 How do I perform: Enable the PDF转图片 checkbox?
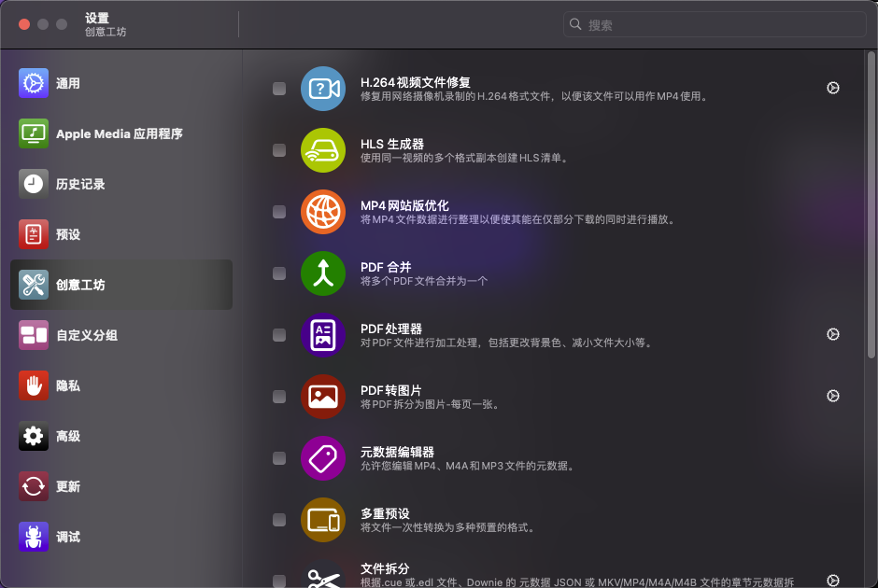point(279,396)
